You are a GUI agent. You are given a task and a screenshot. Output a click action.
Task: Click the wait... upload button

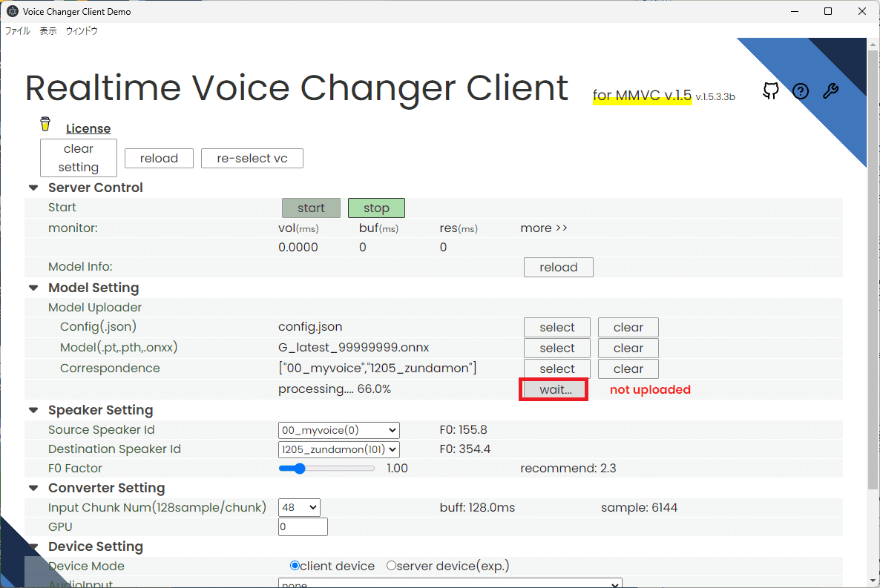click(x=554, y=389)
